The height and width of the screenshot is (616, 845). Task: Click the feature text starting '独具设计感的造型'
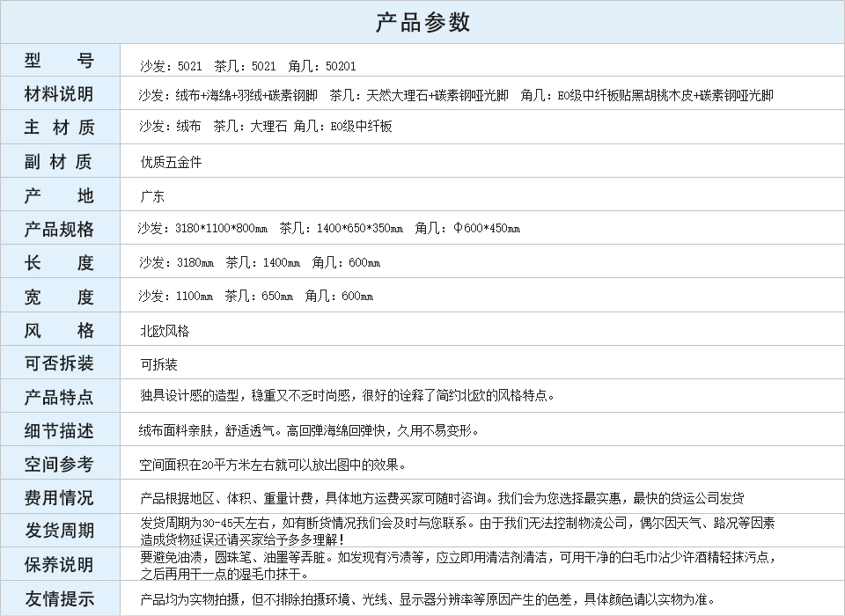point(348,396)
